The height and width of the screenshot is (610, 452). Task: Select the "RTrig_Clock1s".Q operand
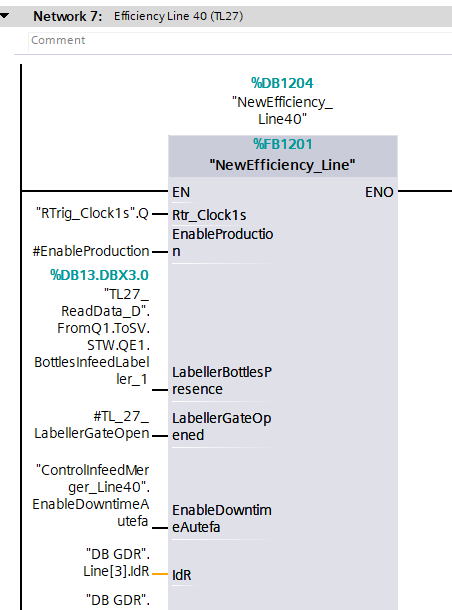pyautogui.click(x=92, y=213)
